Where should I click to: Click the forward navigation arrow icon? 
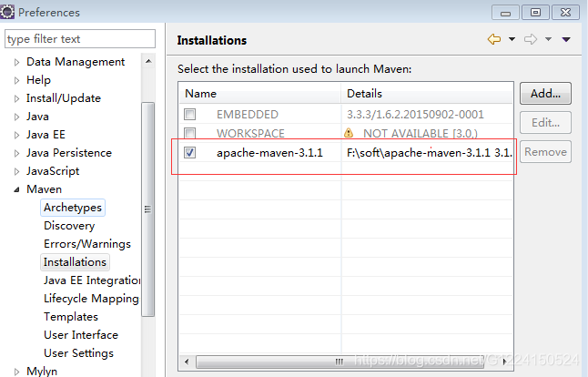coord(531,39)
